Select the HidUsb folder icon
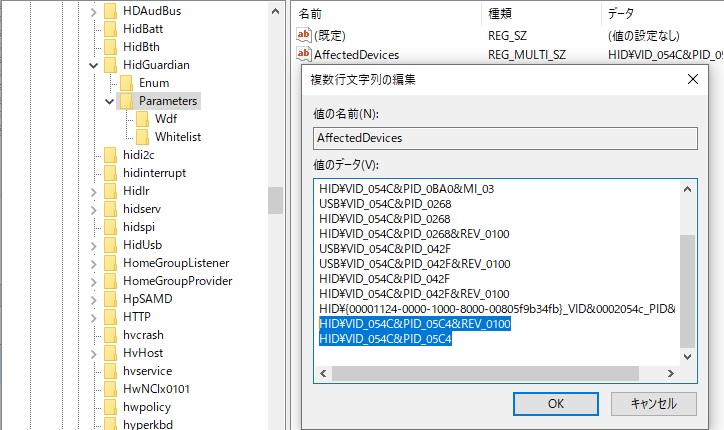Viewport: 724px width, 430px height. (110, 245)
